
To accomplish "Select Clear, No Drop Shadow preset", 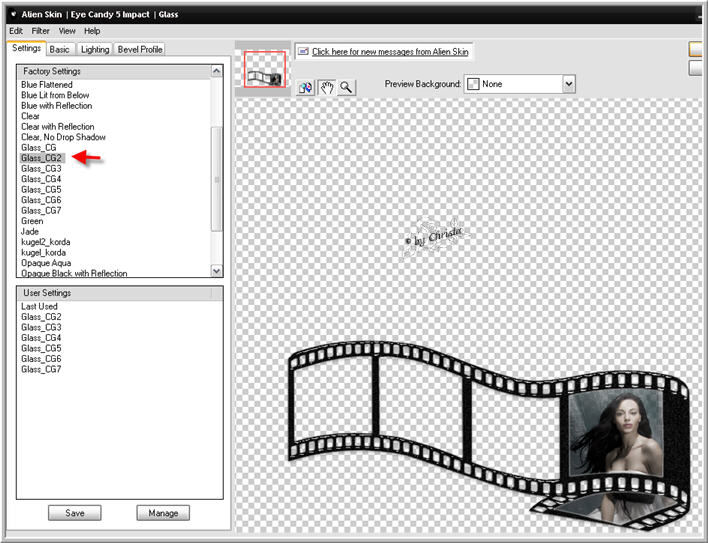I will 63,137.
